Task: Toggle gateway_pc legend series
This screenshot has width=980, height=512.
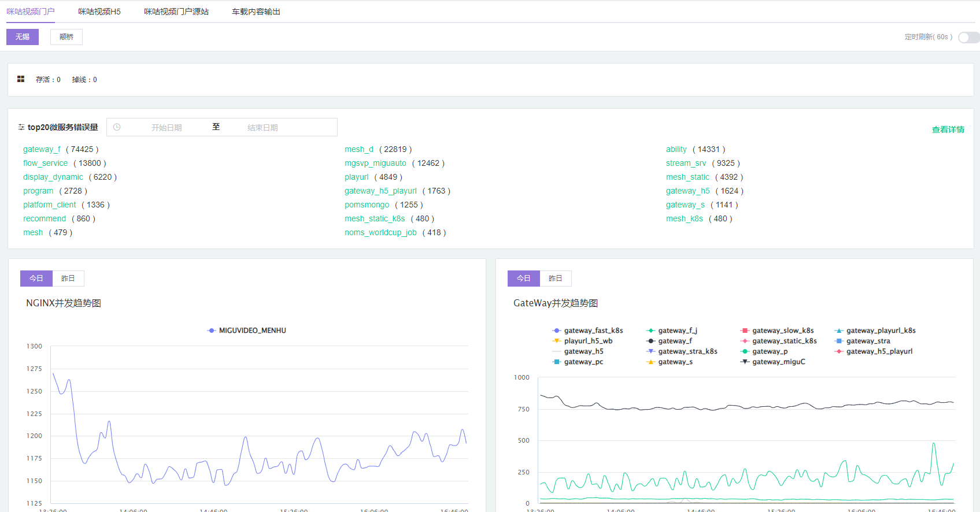Action: click(578, 362)
